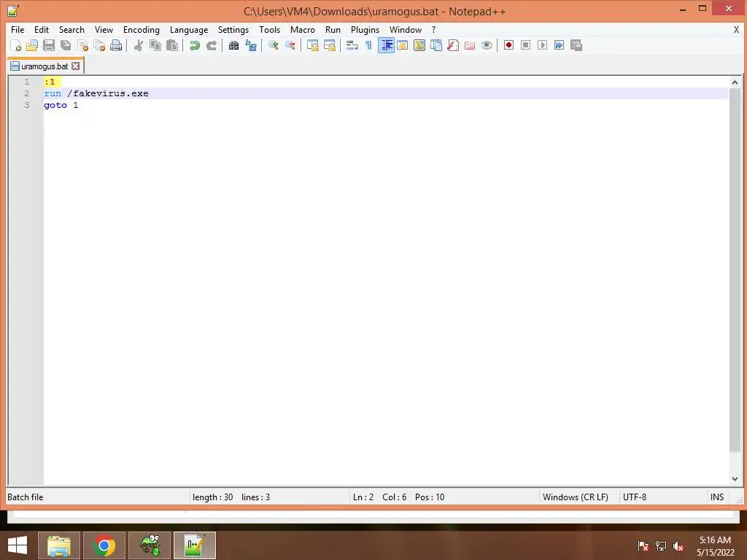747x560 pixels.
Task: Create a new file with the New icon
Action: tap(15, 45)
